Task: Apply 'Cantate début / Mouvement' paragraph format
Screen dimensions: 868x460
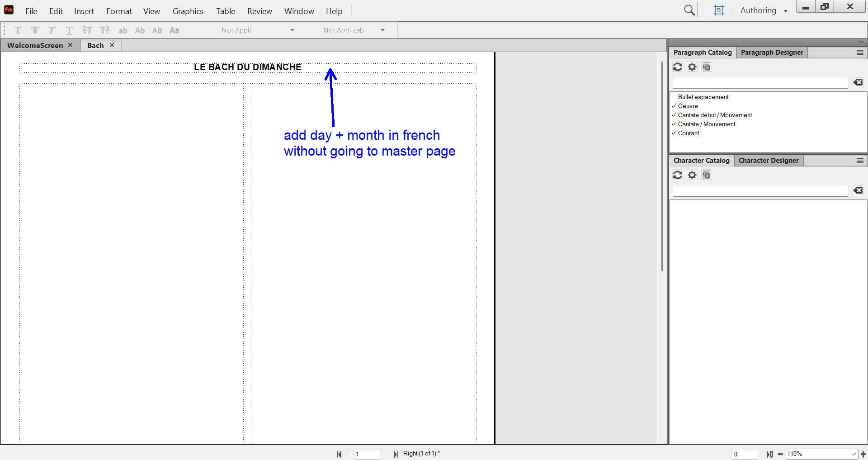Action: (x=715, y=115)
